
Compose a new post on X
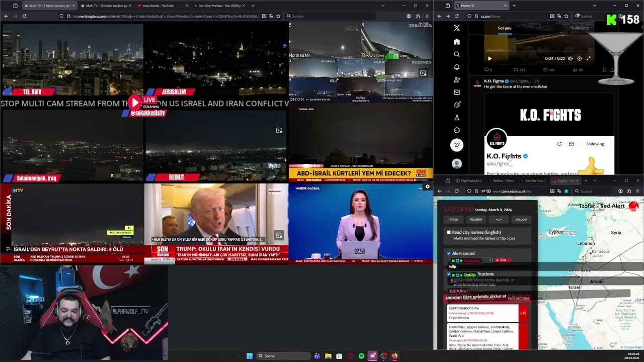coord(457,145)
